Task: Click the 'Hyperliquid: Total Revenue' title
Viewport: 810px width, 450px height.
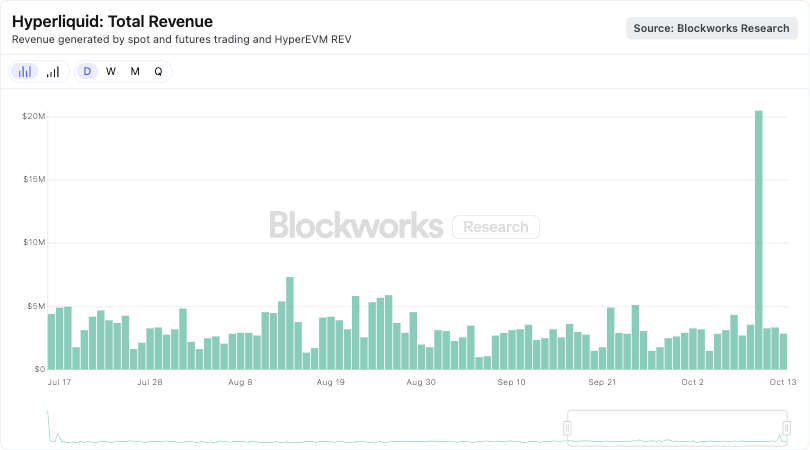Action: (112, 21)
